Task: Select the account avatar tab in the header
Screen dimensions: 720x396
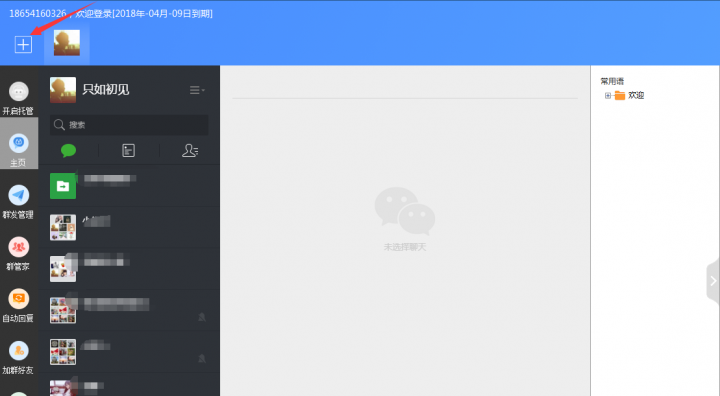Action: pos(67,43)
